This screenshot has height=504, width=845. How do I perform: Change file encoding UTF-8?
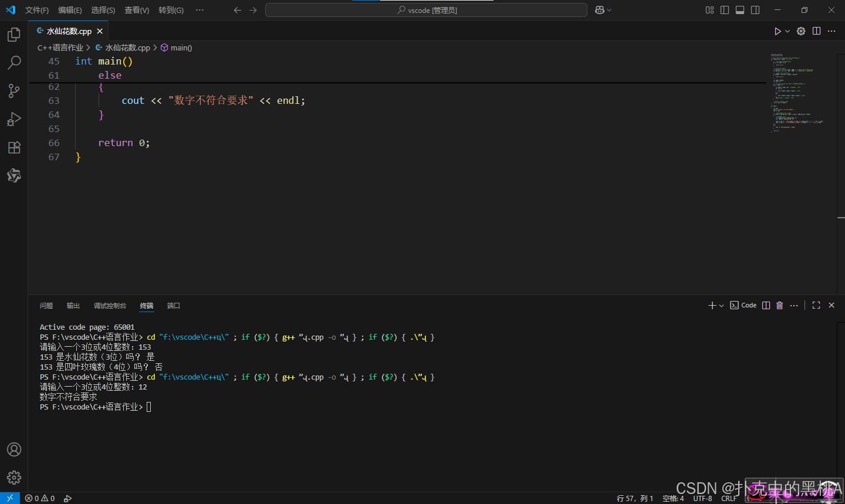(x=702, y=498)
